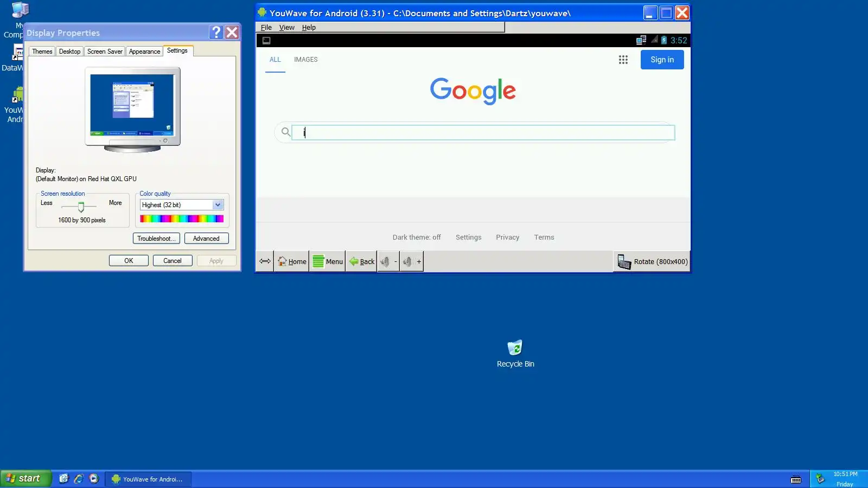Click the resize arrows button in YouWave toolbar
This screenshot has height=488, width=868.
point(265,261)
